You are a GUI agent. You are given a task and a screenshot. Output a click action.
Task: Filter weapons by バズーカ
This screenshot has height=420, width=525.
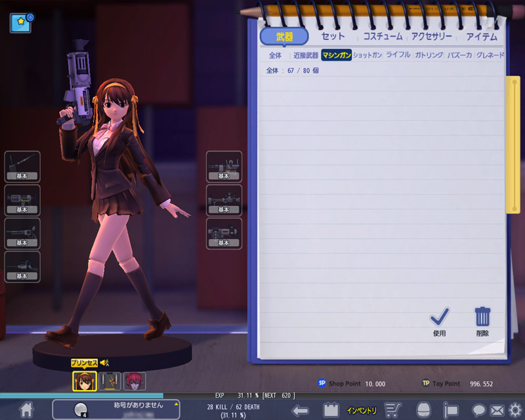pyautogui.click(x=459, y=55)
